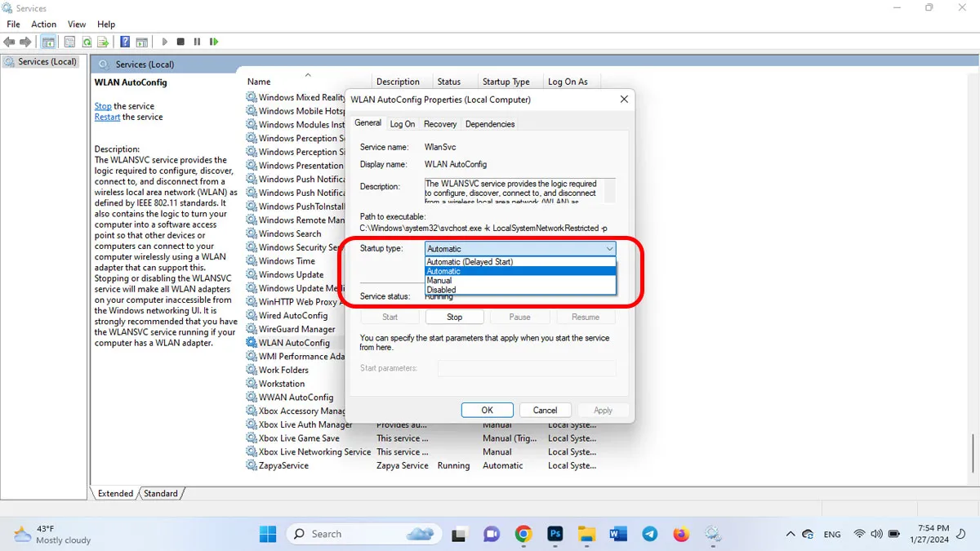Sort services by Name column header
Screen dimensions: 980x551
308,82
